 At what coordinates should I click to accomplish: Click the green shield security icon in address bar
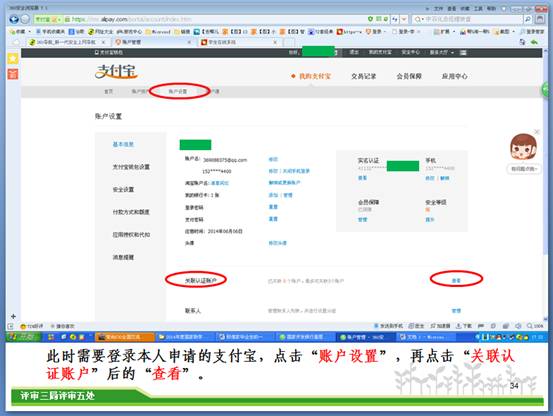[x=370, y=19]
